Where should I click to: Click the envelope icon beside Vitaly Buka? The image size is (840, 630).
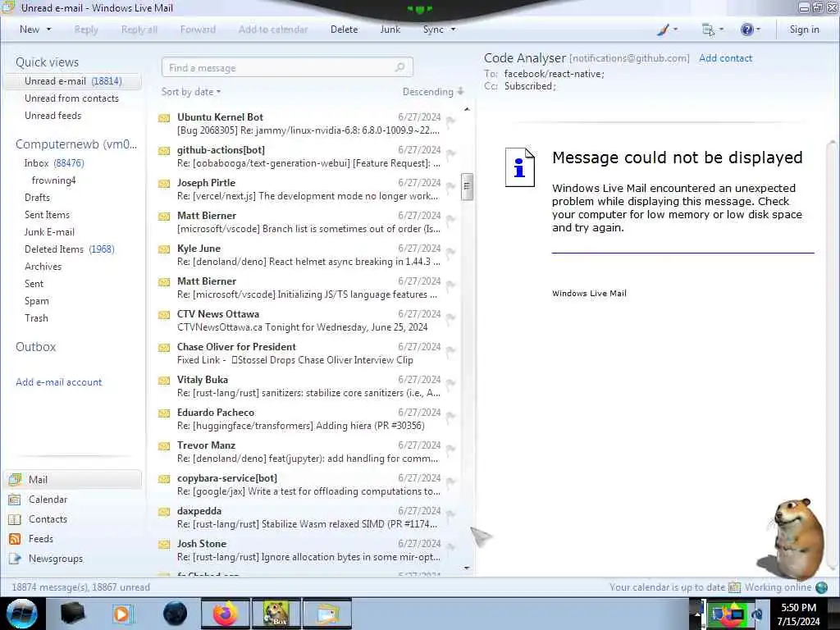(164, 381)
